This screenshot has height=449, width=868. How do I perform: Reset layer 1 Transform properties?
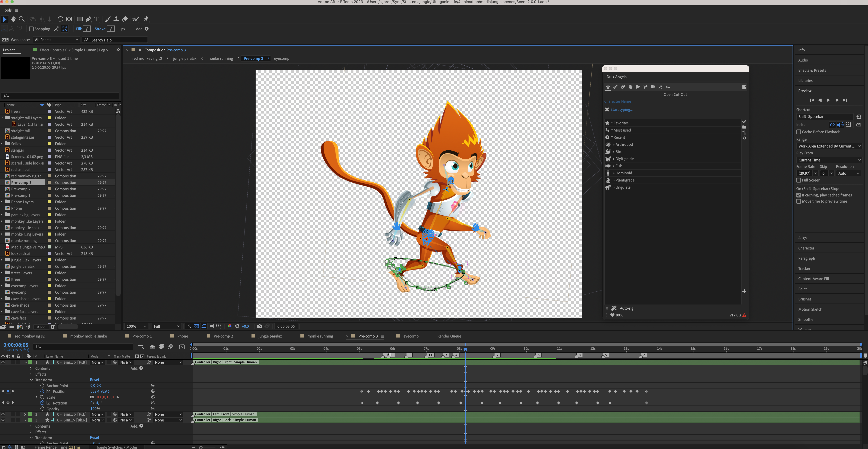94,379
